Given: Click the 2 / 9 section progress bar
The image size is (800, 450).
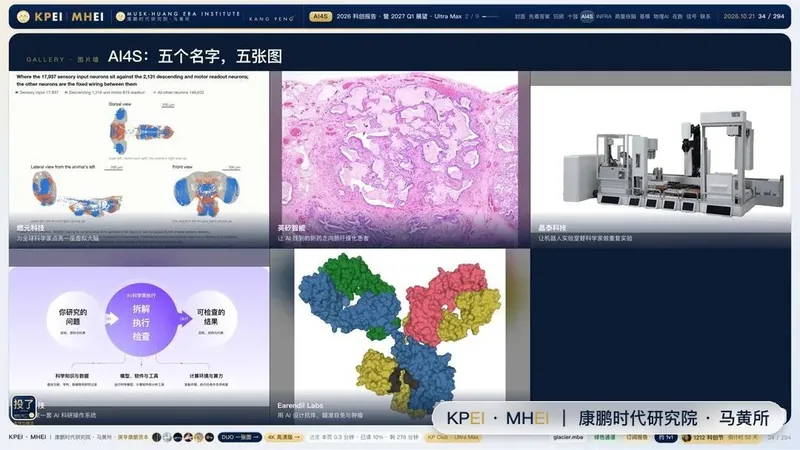Looking at the screenshot, I should [490, 16].
